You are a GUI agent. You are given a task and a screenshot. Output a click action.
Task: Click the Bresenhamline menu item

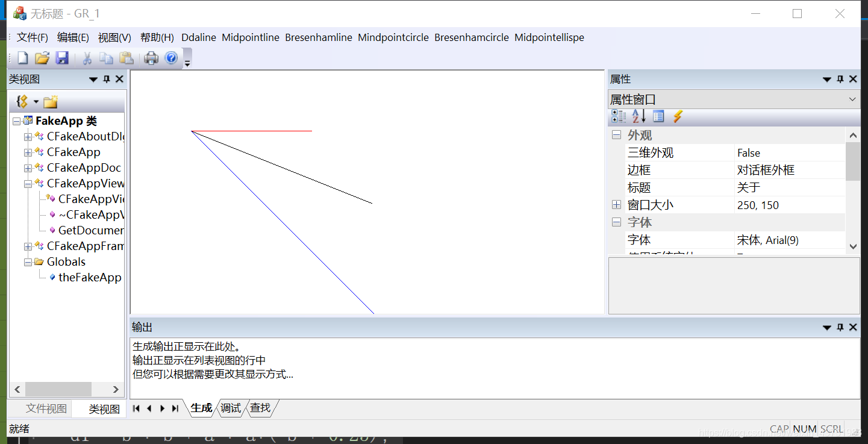[319, 37]
